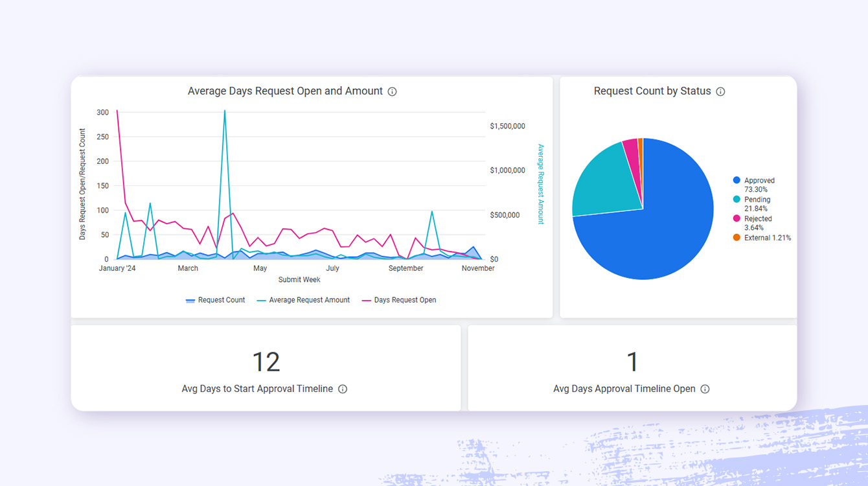868x486 pixels.
Task: Click info icon next to Request Count by Status
Action: click(720, 92)
